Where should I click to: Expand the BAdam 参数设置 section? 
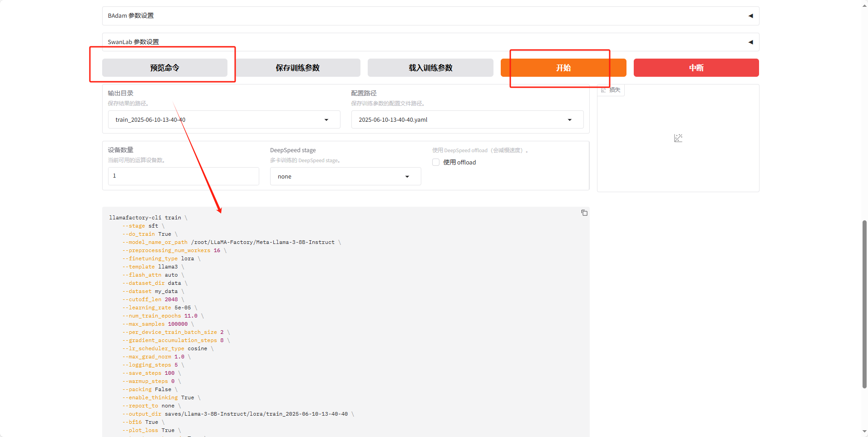click(x=430, y=16)
